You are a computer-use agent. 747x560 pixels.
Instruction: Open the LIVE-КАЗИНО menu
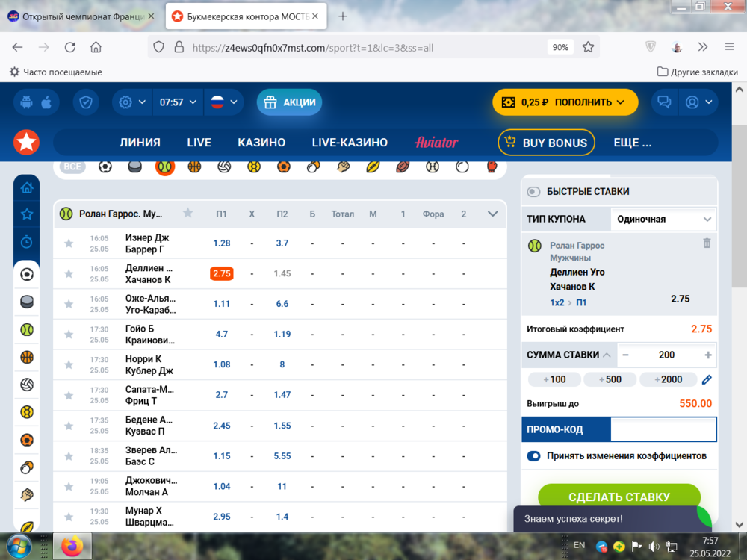(350, 143)
